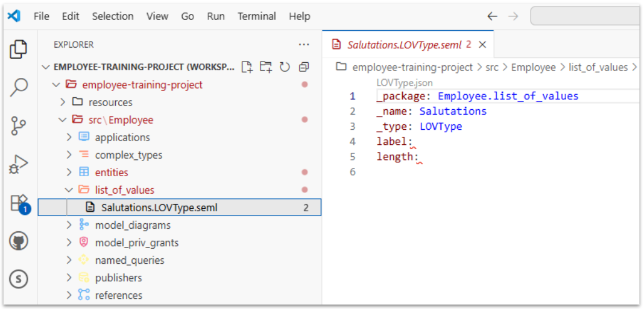Expand the resources folder
644x309 pixels.
pyautogui.click(x=63, y=102)
